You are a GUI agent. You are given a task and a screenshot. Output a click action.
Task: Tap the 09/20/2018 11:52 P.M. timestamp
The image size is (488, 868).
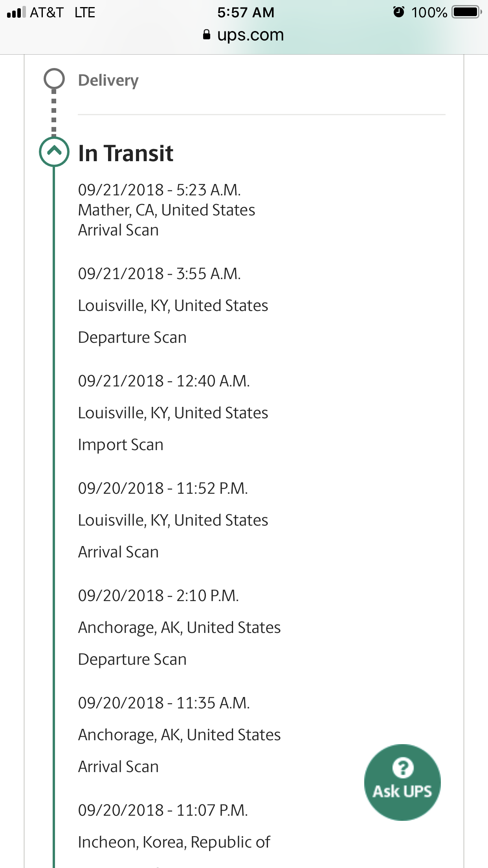[163, 488]
